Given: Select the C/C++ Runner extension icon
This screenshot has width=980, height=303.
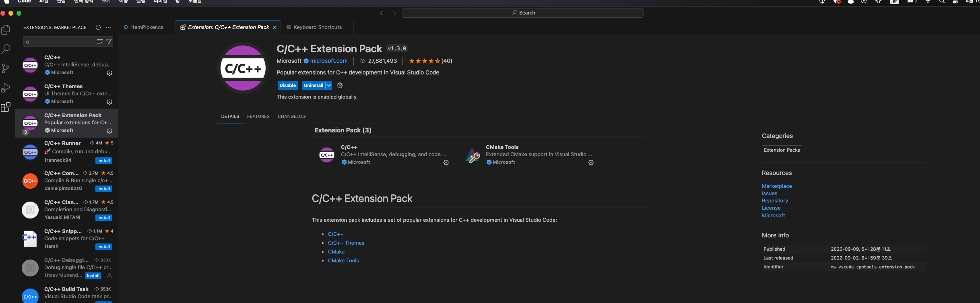Looking at the screenshot, I should coord(30,152).
